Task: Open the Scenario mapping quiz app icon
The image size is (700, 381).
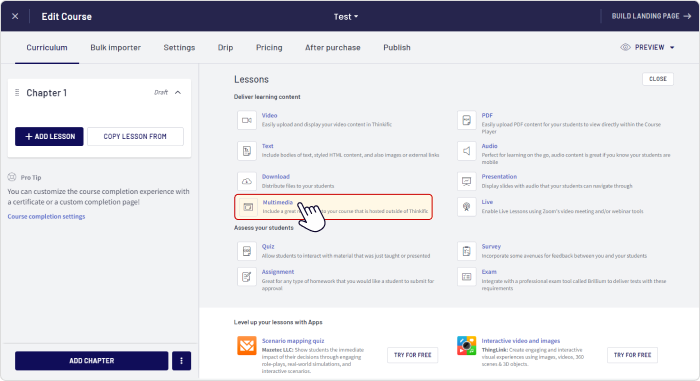Action: point(247,346)
